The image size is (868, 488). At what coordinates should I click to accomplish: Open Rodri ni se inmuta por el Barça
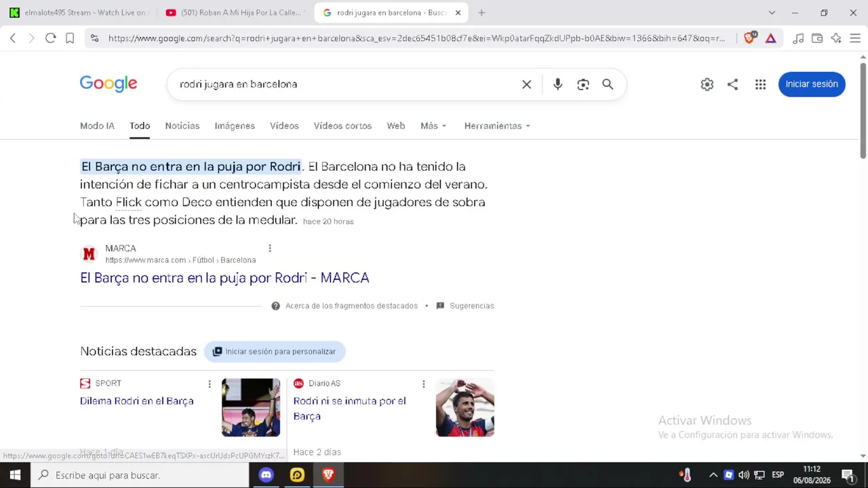point(349,409)
